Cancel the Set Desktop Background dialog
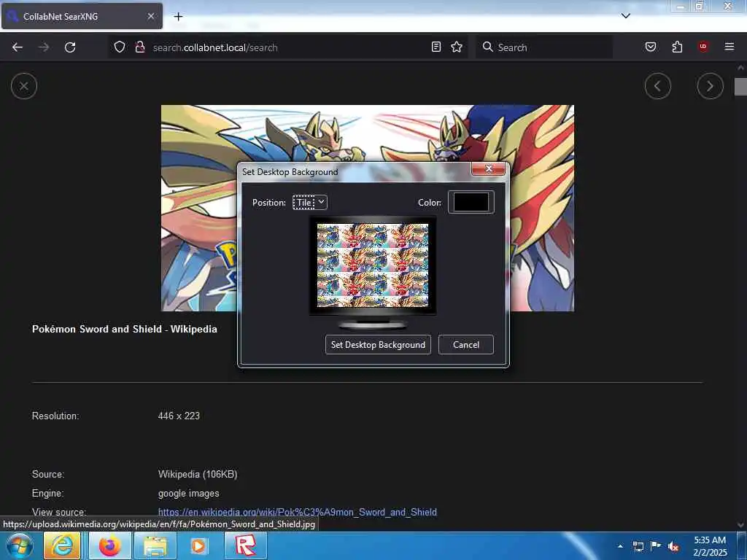The image size is (747, 560). (466, 345)
